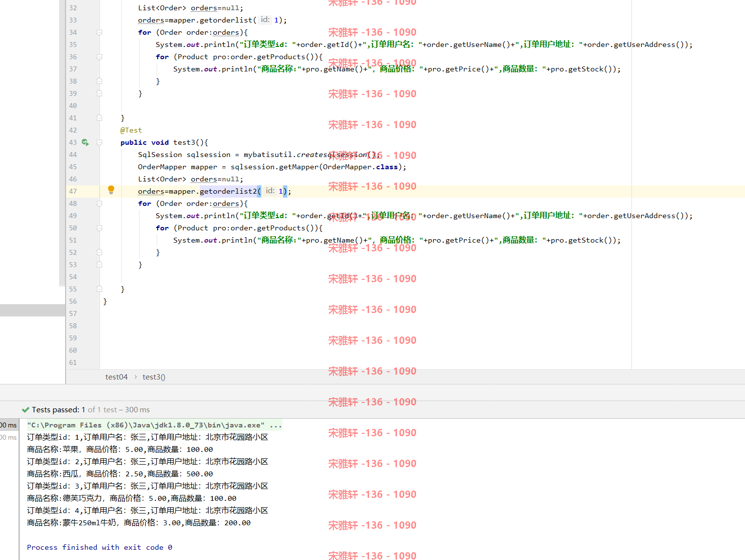745x560 pixels.
Task: Click 'public void test3()' declaration on line 43
Action: 164,142
